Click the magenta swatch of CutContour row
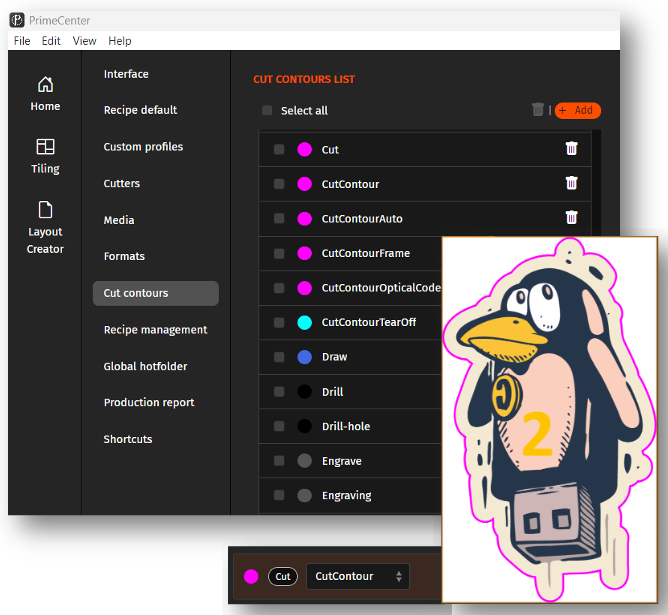 [x=305, y=184]
